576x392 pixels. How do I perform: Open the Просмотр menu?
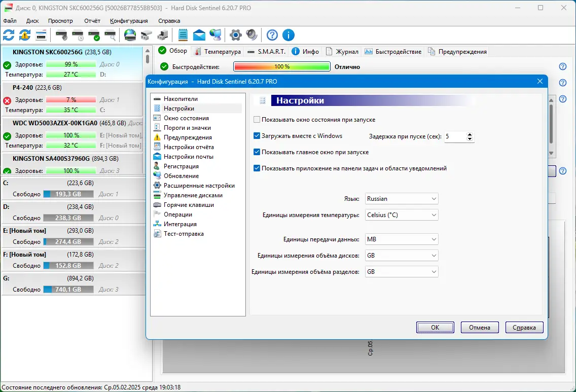60,21
